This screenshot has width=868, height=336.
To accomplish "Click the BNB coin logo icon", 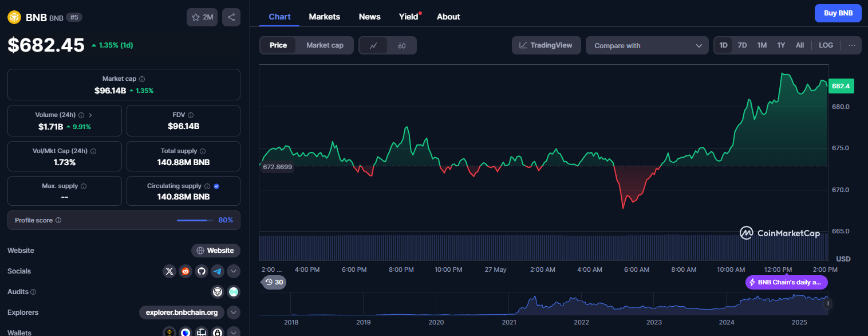I will [14, 17].
